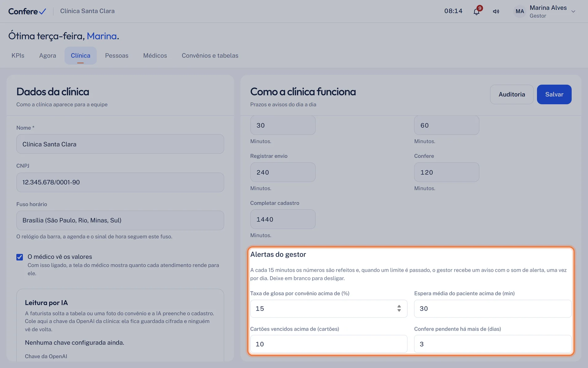Click the field showing 30 minutes at top

point(283,125)
